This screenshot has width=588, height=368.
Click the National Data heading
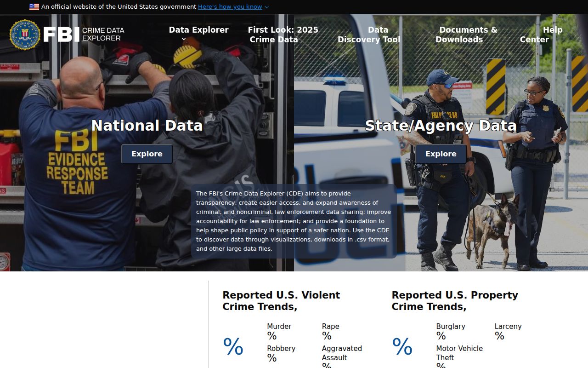click(147, 126)
